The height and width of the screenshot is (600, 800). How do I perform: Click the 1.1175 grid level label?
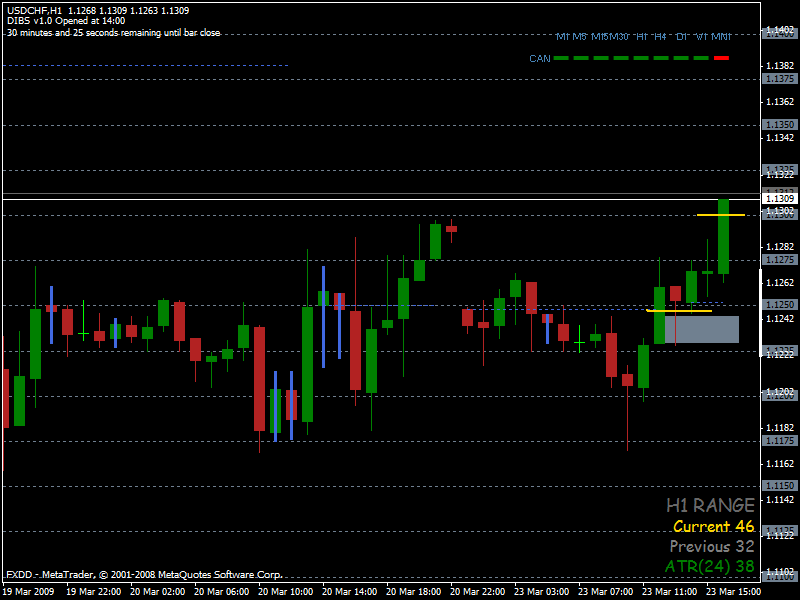click(x=780, y=441)
